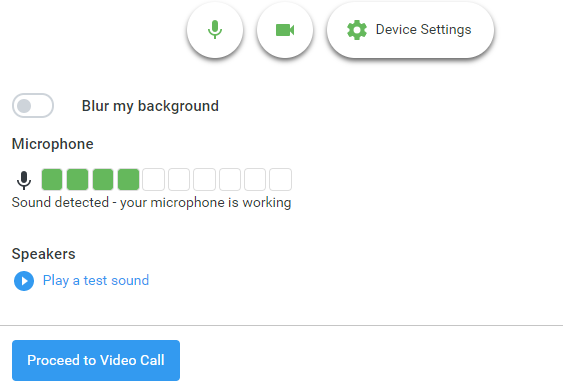Image resolution: width=563 pixels, height=389 pixels.
Task: Click the Blur my background label
Action: [150, 106]
